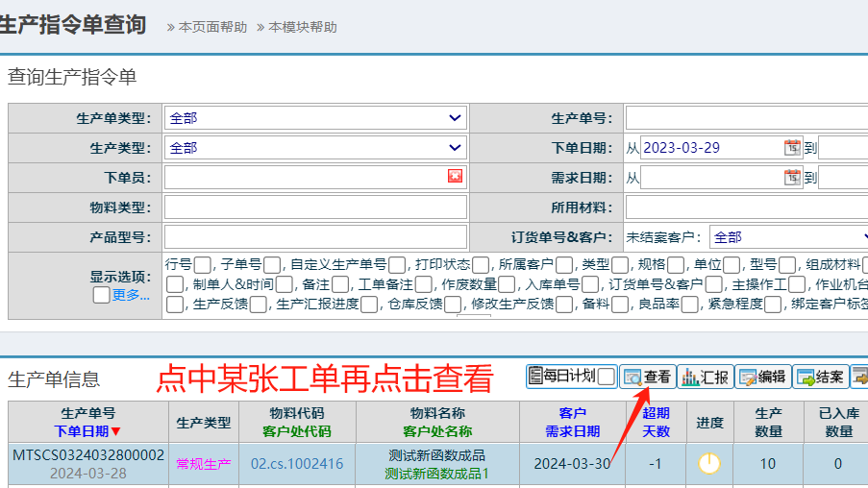Enable the 打印状态 display option checkbox
This screenshot has height=488, width=868.
tap(480, 264)
